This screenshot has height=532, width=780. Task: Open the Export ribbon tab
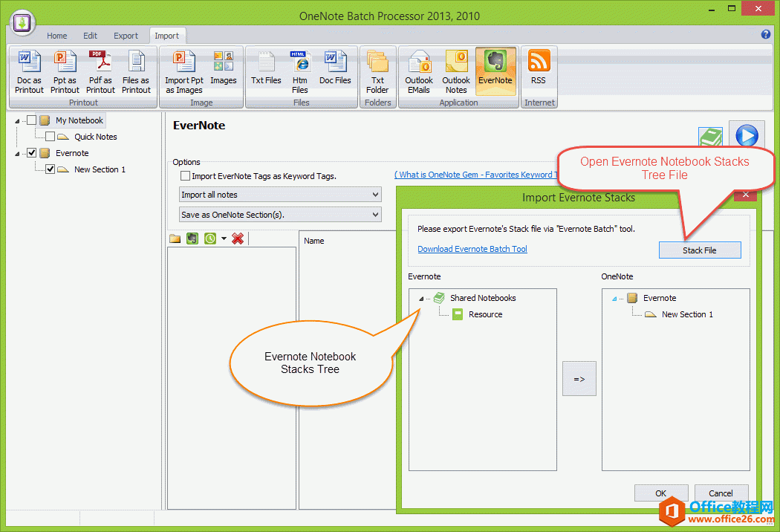[126, 35]
